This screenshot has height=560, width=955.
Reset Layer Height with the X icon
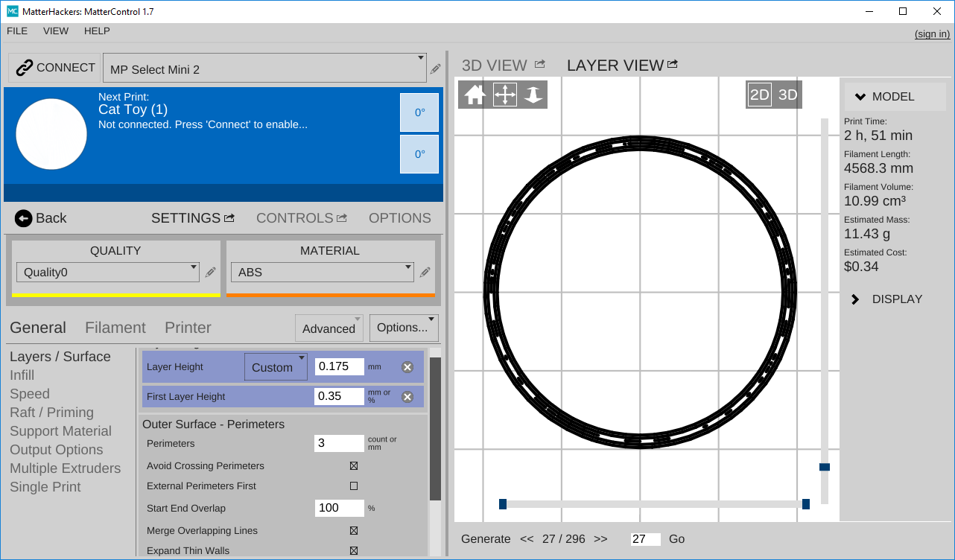pyautogui.click(x=407, y=367)
